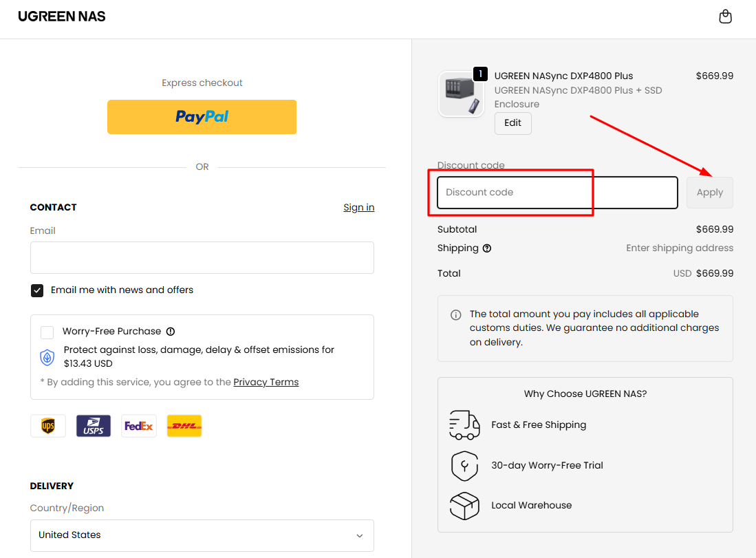Click the DHL shipping icon
The height and width of the screenshot is (558, 756).
point(184,425)
